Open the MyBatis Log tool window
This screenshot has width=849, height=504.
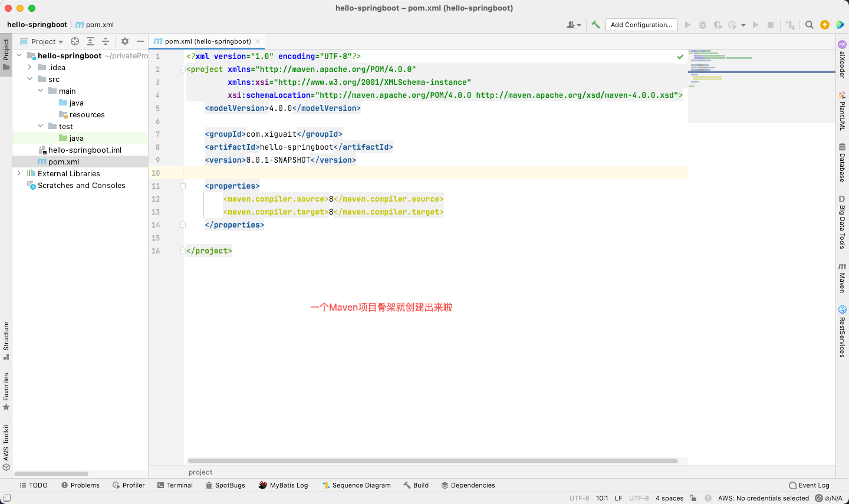point(283,485)
